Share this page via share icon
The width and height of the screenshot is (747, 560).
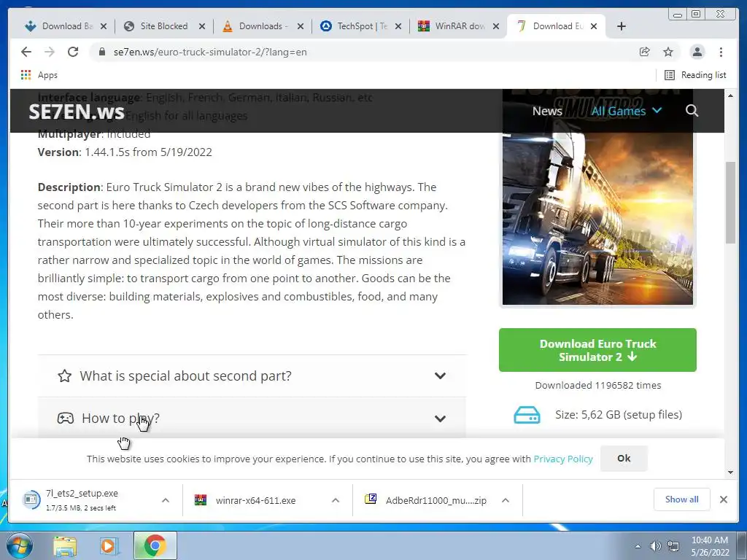645,52
